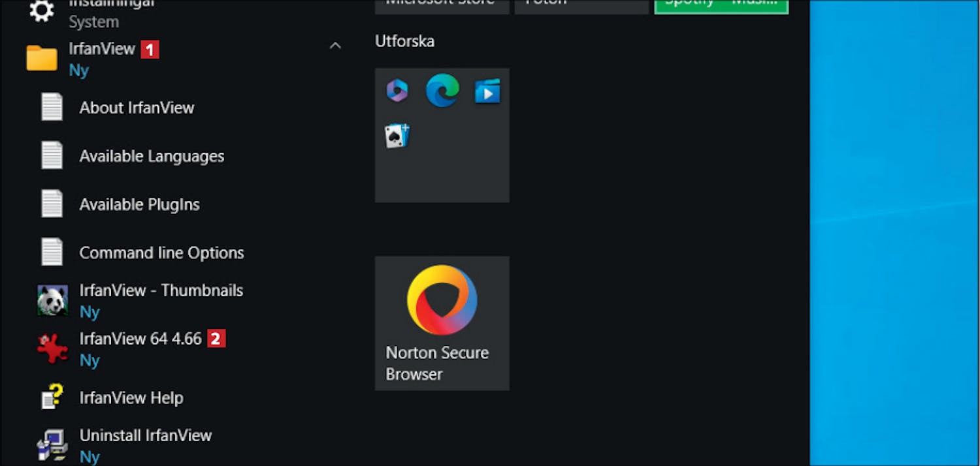Launch Movies & TV play icon
The height and width of the screenshot is (466, 980).
point(487,91)
